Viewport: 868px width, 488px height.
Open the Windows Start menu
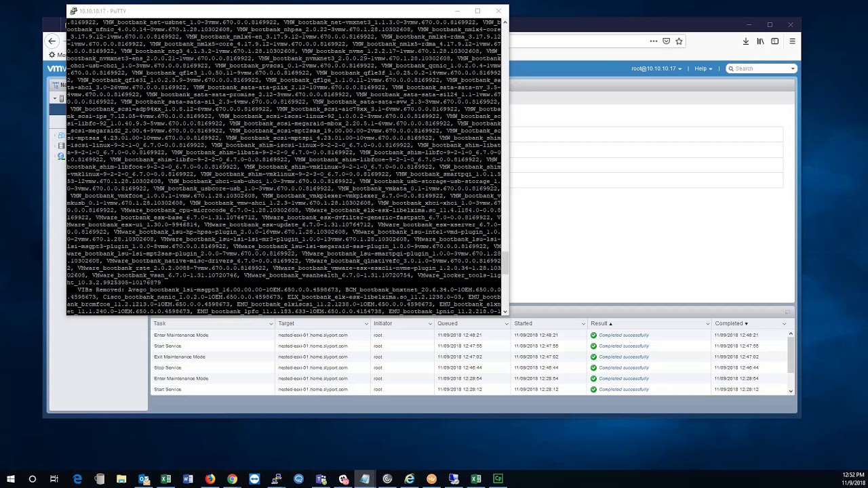[x=10, y=479]
